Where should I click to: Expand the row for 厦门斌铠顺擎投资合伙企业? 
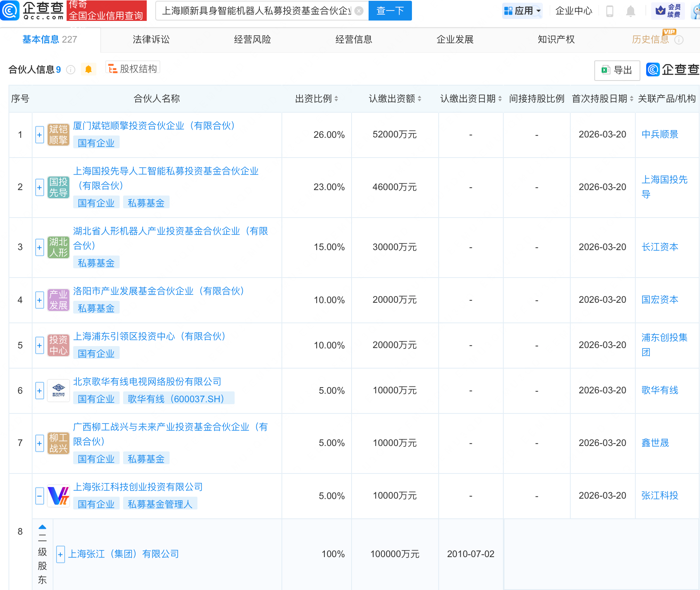point(39,135)
